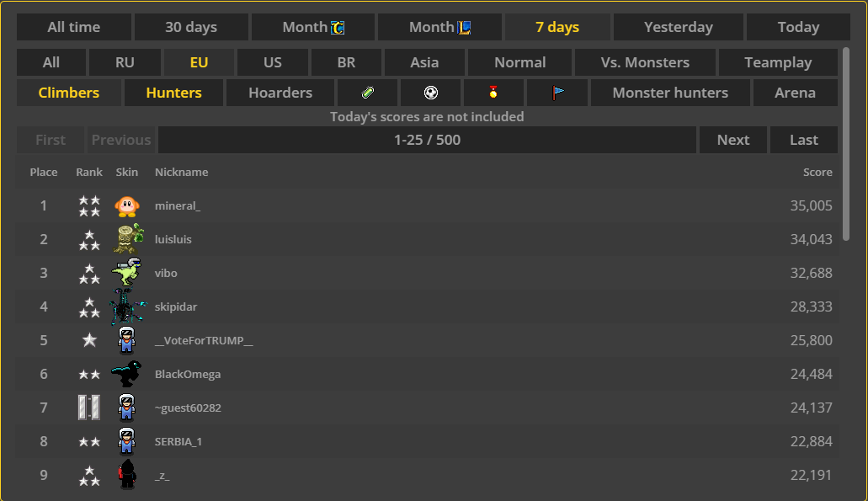Click BlackOmega's black raptor skin icon
Image resolution: width=868 pixels, height=501 pixels.
(126, 374)
